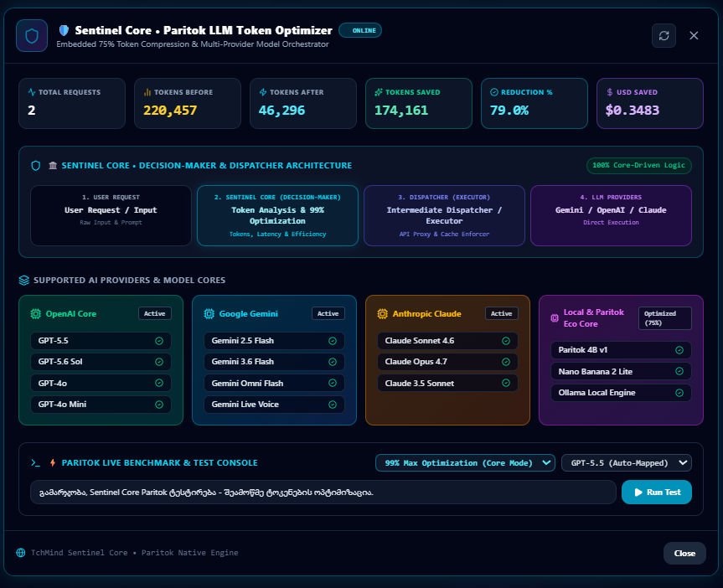The height and width of the screenshot is (588, 723).
Task: Click the check icon on Nano Banana 2 Lite
Action: [679, 371]
